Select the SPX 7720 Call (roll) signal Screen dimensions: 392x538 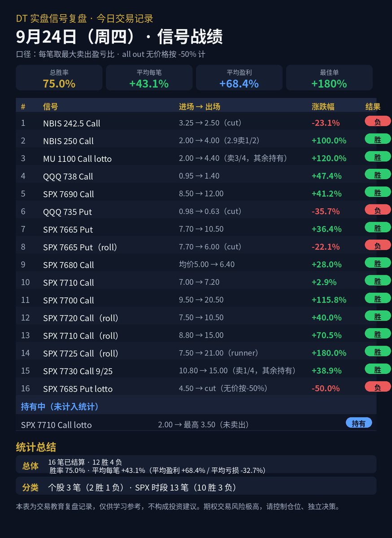(x=81, y=318)
